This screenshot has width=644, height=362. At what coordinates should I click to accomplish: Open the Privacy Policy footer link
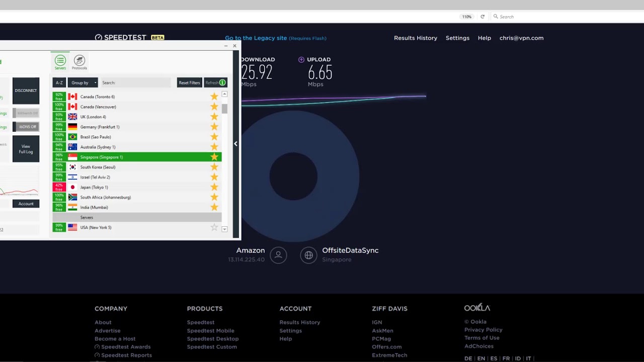tap(483, 330)
